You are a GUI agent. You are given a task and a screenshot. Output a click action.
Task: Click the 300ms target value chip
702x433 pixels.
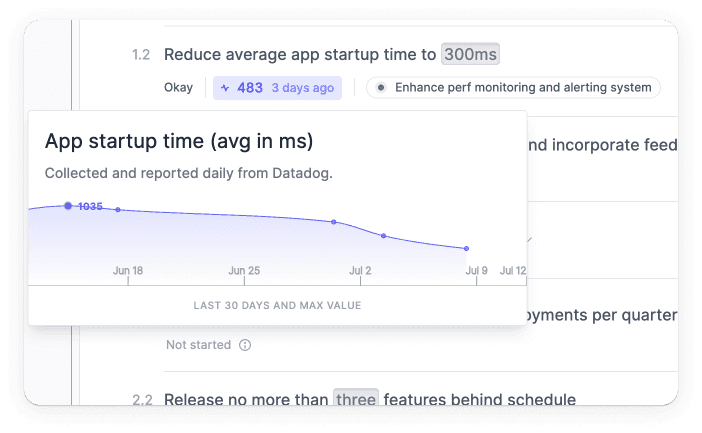(x=470, y=54)
